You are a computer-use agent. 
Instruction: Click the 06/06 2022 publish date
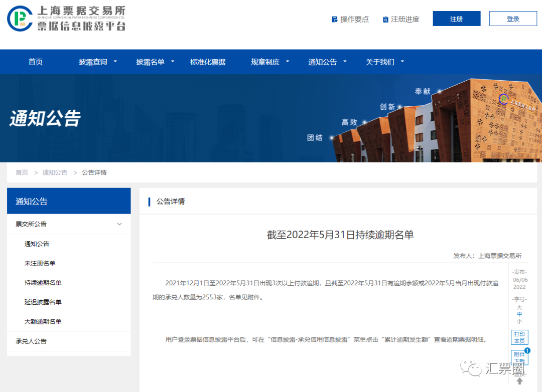520,283
